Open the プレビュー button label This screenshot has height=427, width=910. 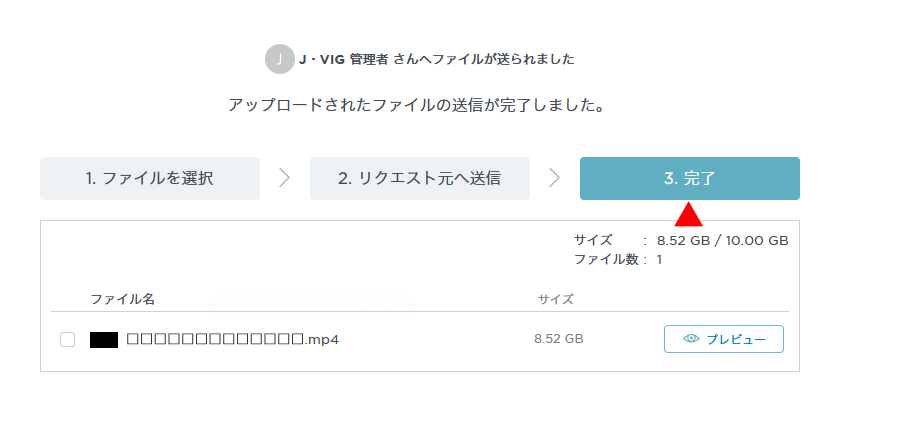(x=736, y=339)
